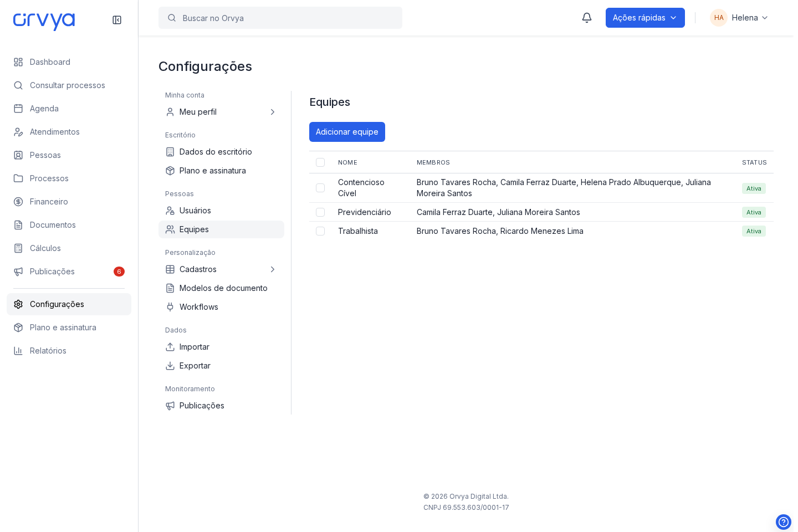
Task: Click the Previdenciário team name
Action: (x=365, y=212)
